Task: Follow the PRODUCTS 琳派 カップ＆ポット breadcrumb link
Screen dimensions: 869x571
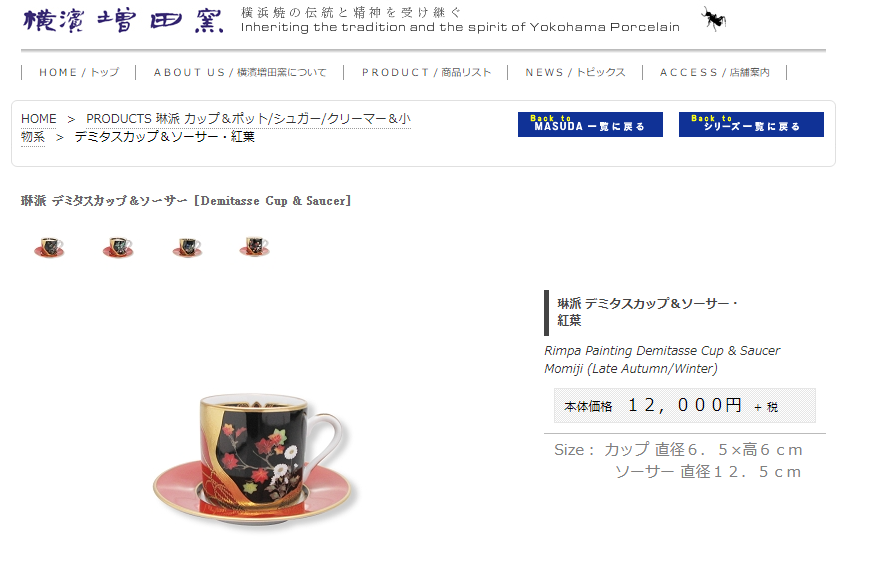Action: (x=216, y=128)
